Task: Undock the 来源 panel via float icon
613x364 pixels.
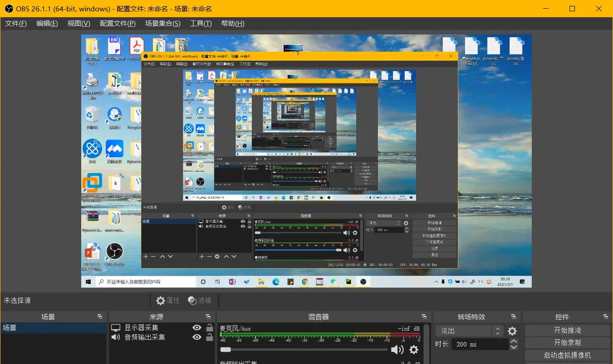Action: coord(208,317)
